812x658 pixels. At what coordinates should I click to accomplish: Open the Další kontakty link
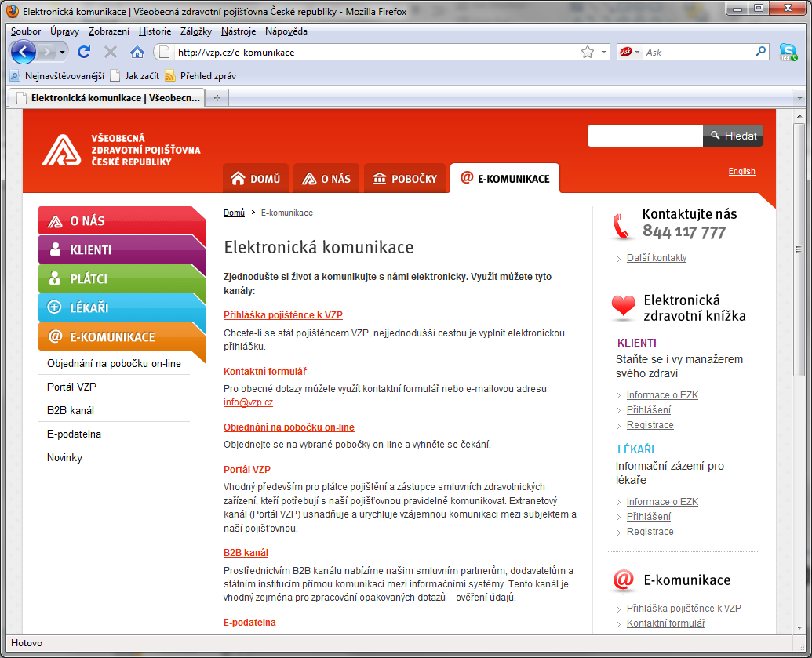657,258
